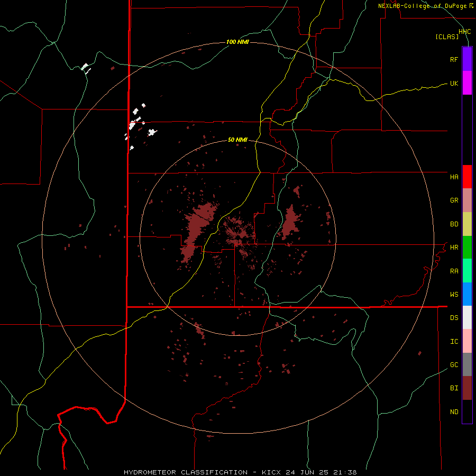Click the WS legend label
The image size is (476, 476).
point(454,295)
